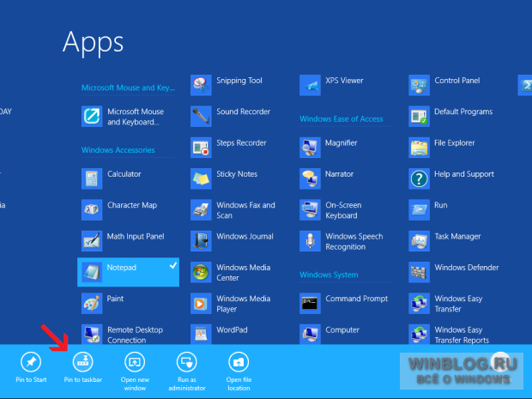The image size is (532, 399).
Task: Launch Windows Fax and Scan icon
Action: point(201,210)
